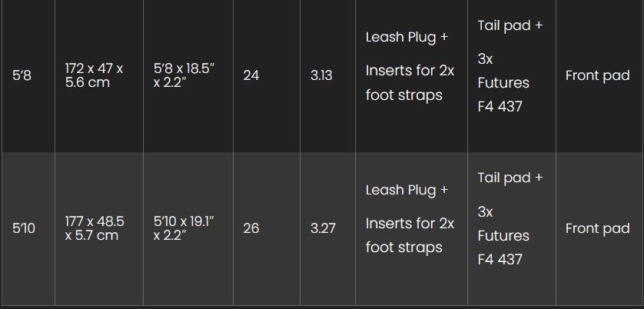Click Tail pad + in the 5'8 row
Viewport: 644px width, 309px height.
point(510,26)
